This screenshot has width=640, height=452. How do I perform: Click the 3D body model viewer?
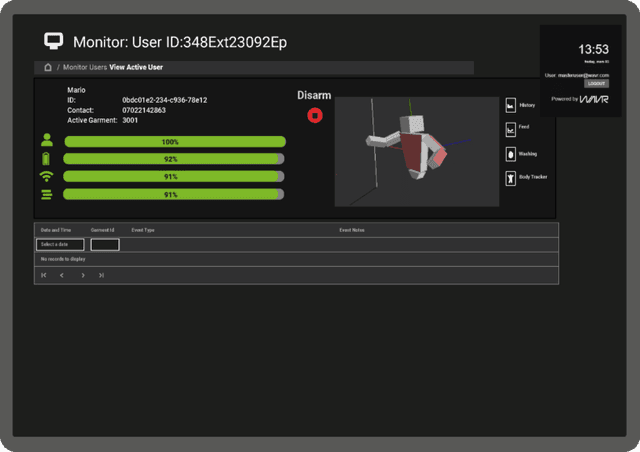(x=416, y=151)
